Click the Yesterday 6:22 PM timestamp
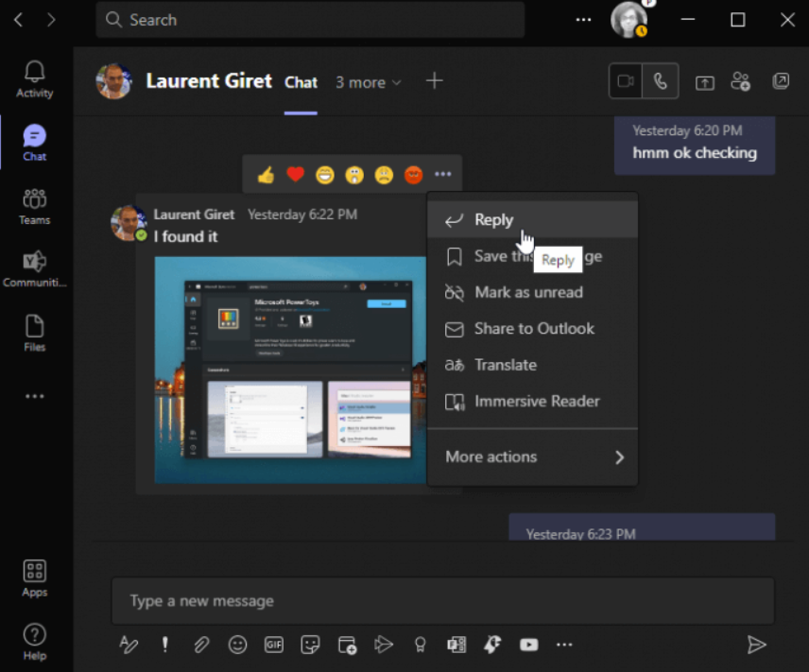Screen dimensions: 809x672 (x=302, y=215)
